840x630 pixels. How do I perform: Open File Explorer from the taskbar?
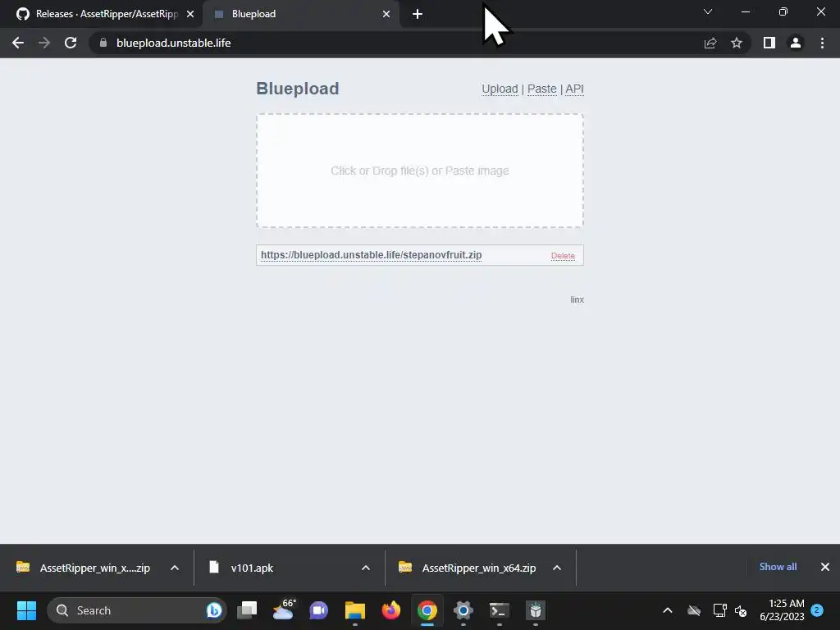tap(354, 610)
